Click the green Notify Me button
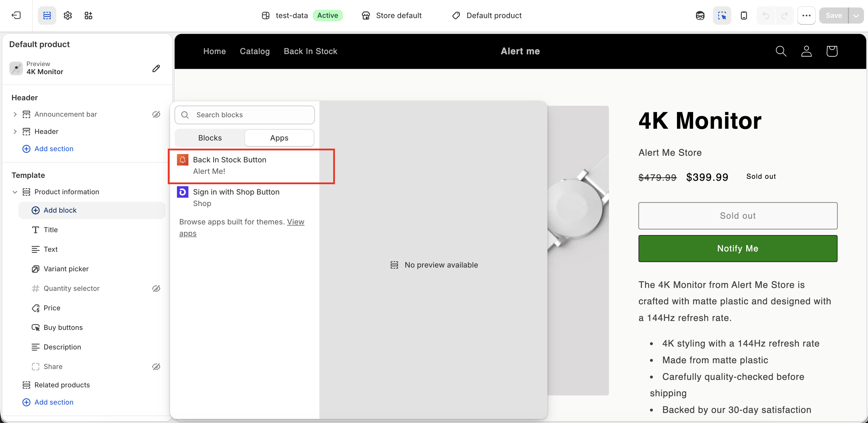868x423 pixels. click(738, 248)
